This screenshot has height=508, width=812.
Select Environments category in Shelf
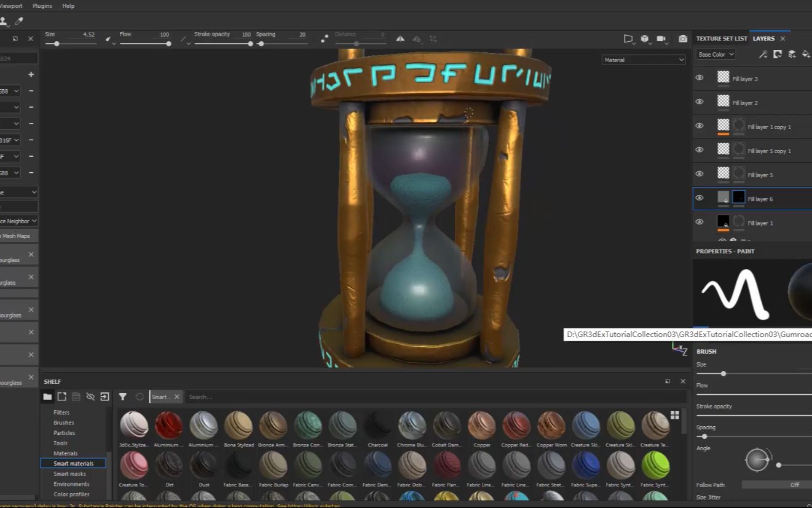pos(71,484)
